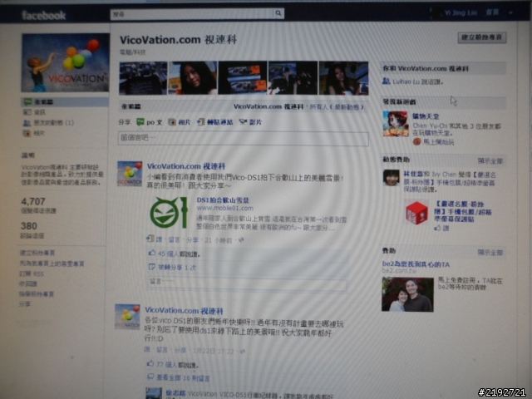Image resolution: width=532 pixels, height=399 pixels.
Task: Click the wall filter links after VicoVation.com
Action: pyautogui.click(x=336, y=107)
